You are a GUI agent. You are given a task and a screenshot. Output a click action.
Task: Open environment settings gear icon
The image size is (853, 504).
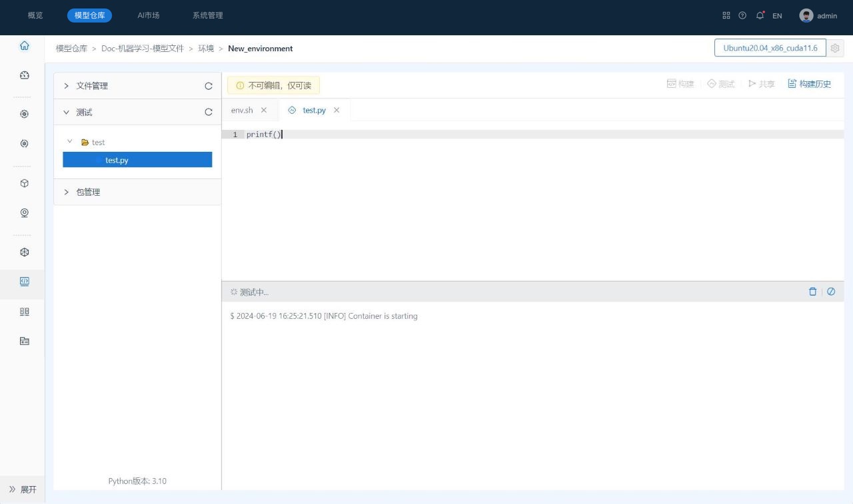tap(835, 48)
